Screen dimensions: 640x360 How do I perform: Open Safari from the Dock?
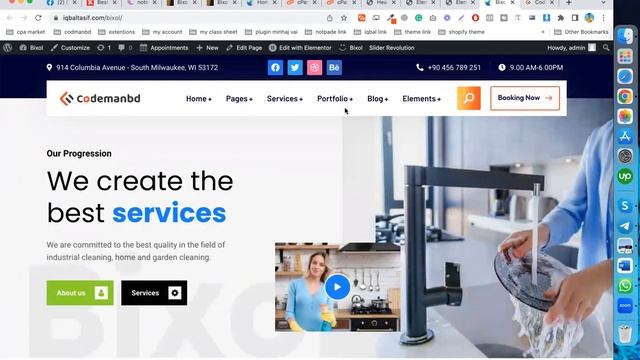click(625, 76)
